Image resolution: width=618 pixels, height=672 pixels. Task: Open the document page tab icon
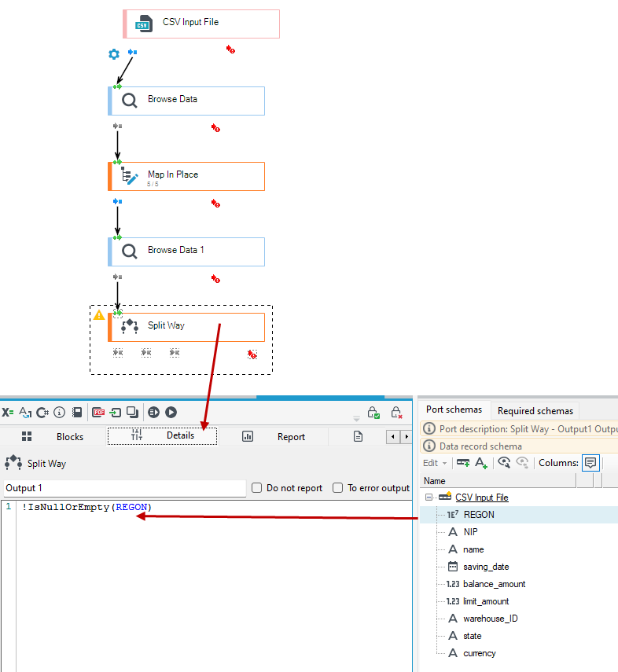coord(358,437)
